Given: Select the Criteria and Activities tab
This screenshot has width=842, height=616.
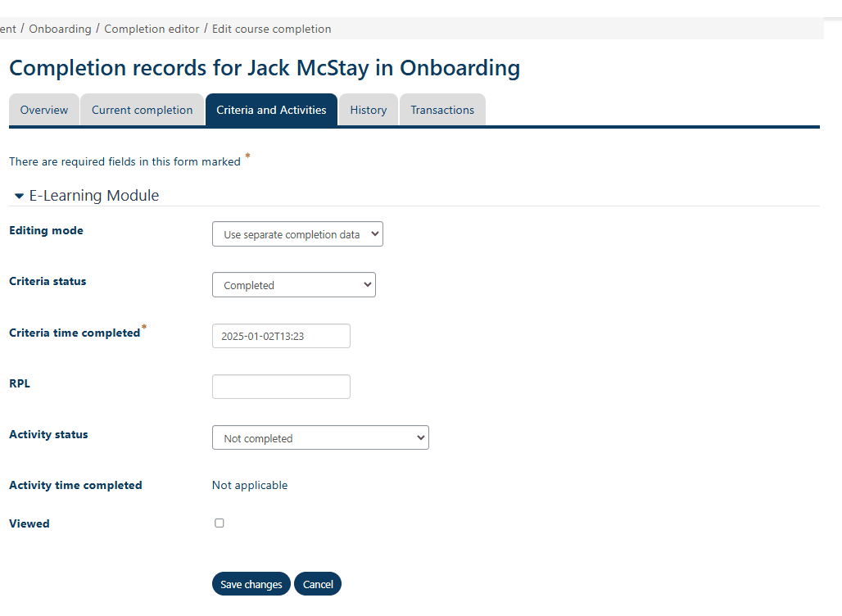Looking at the screenshot, I should (x=271, y=110).
